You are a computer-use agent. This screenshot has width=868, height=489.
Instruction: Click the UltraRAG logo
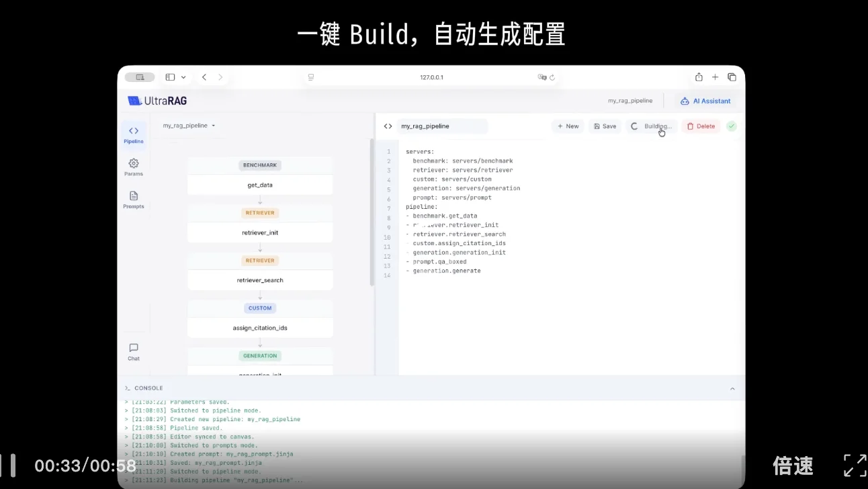pyautogui.click(x=156, y=100)
